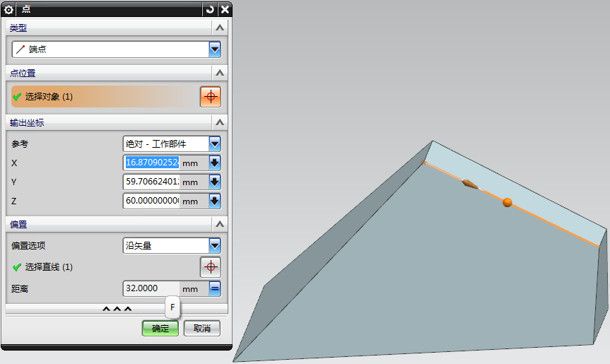This screenshot has width=610, height=364.
Task: Click the endpoint marker at the edge corner
Action: (x=423, y=162)
